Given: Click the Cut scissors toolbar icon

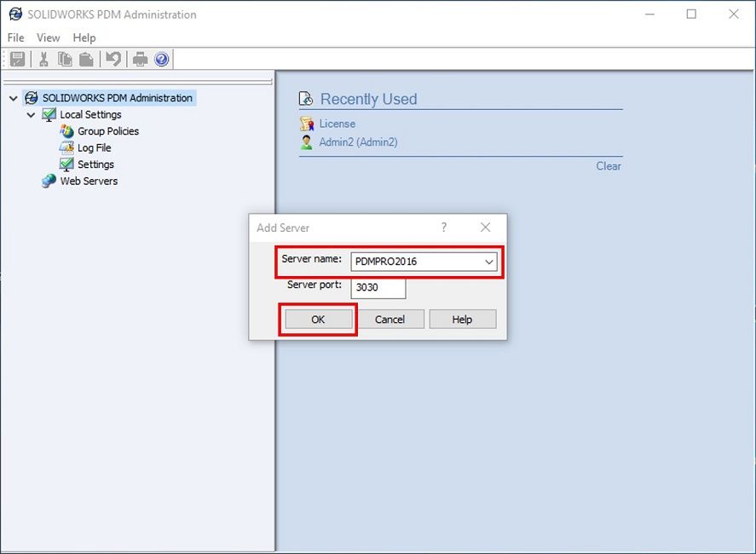Looking at the screenshot, I should point(43,59).
